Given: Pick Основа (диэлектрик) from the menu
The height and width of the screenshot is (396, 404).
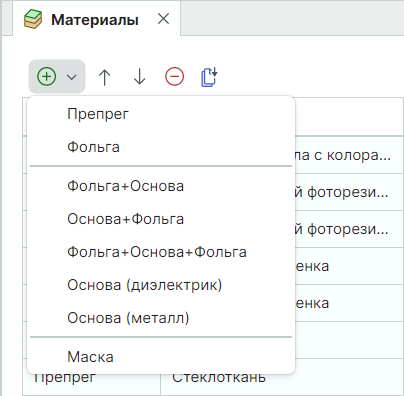Looking at the screenshot, I should tap(161, 285).
